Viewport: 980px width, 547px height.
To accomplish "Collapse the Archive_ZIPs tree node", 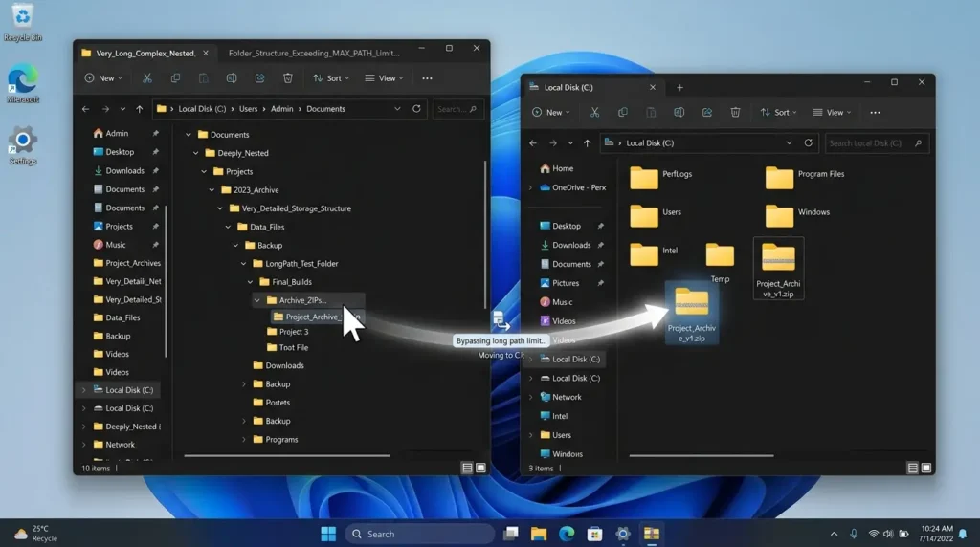I will pos(256,300).
